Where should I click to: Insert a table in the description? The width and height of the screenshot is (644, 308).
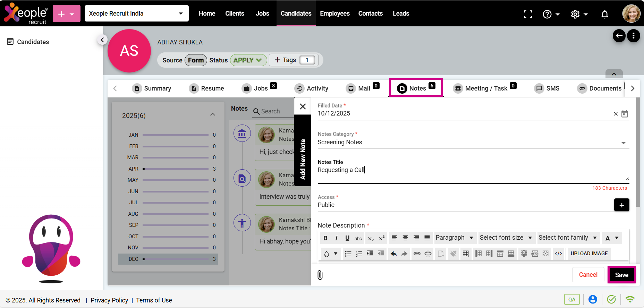point(466,254)
